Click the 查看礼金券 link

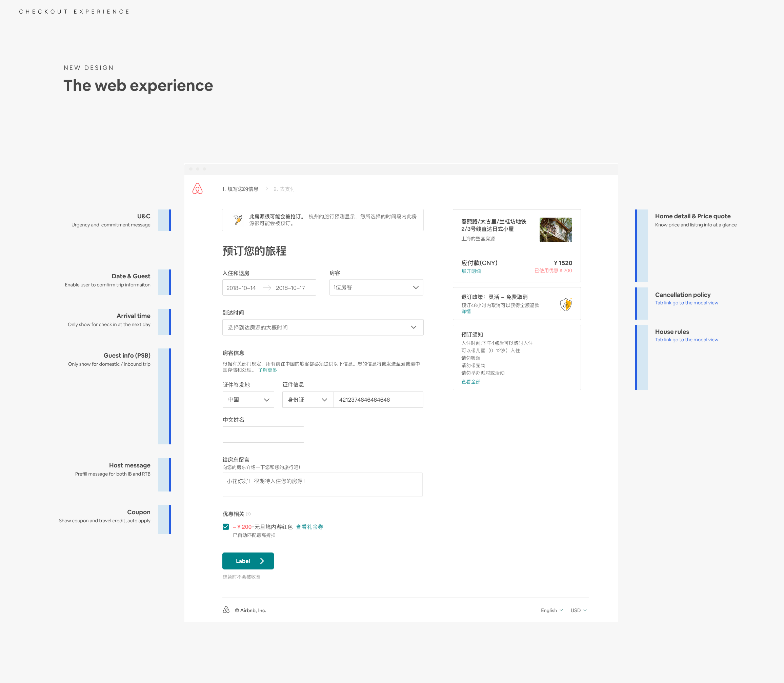click(309, 527)
